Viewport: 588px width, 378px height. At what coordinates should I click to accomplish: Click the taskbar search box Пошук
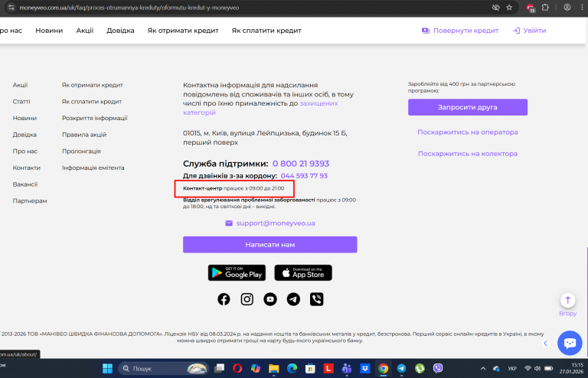(163, 369)
